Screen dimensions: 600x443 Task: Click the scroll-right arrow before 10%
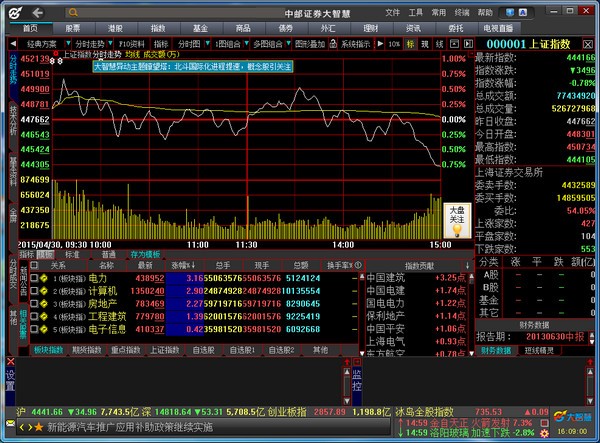tap(380, 44)
